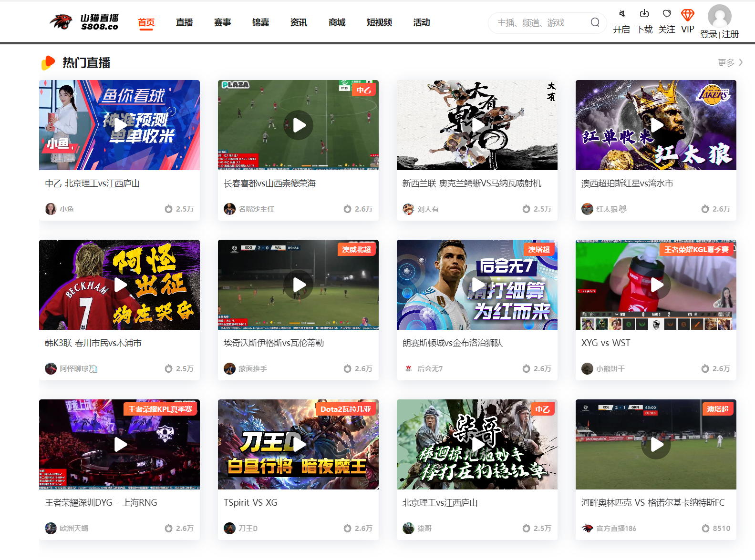
Task: Open the TSpirit VS XG title link
Action: click(x=250, y=503)
